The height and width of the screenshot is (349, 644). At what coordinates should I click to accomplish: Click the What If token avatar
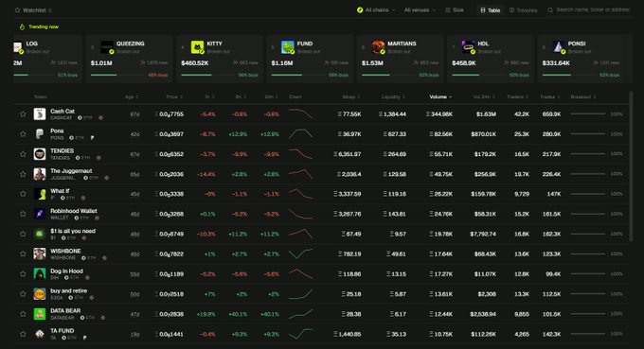tap(40, 194)
